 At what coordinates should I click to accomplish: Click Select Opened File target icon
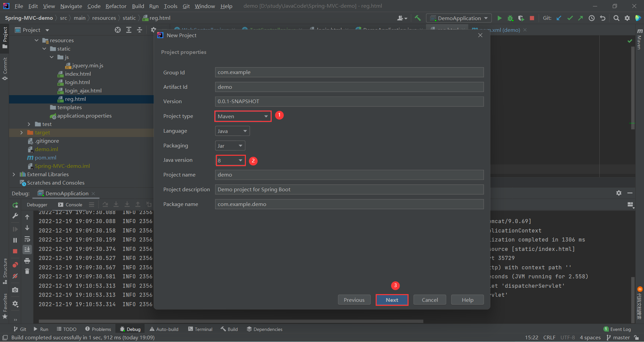[118, 30]
